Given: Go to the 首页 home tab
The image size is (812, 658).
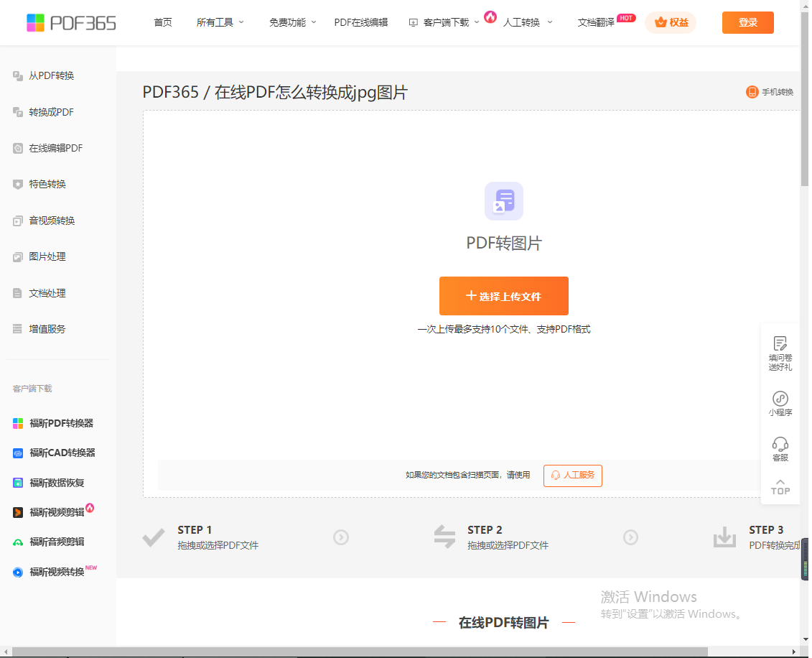Looking at the screenshot, I should pyautogui.click(x=162, y=23).
